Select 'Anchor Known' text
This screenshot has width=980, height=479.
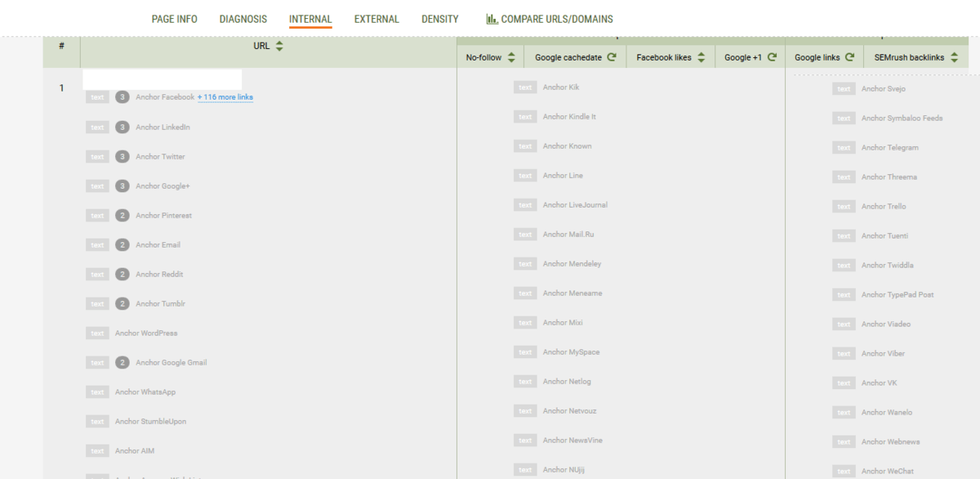[568, 146]
